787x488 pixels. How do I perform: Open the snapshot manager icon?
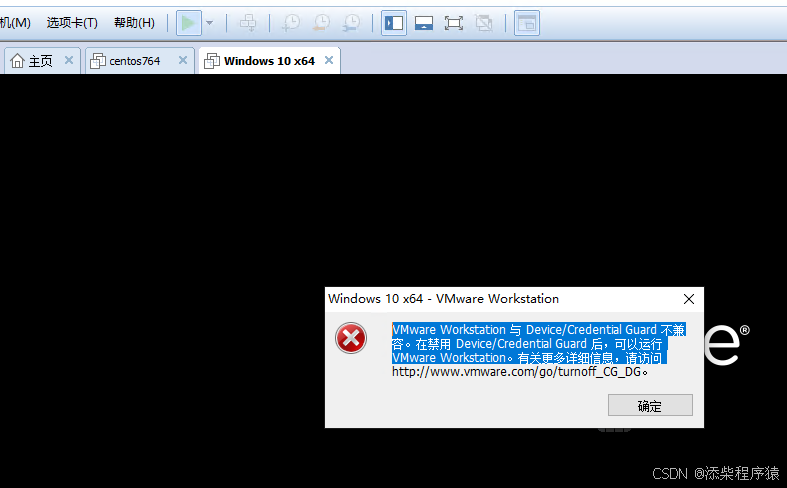pyautogui.click(x=351, y=23)
